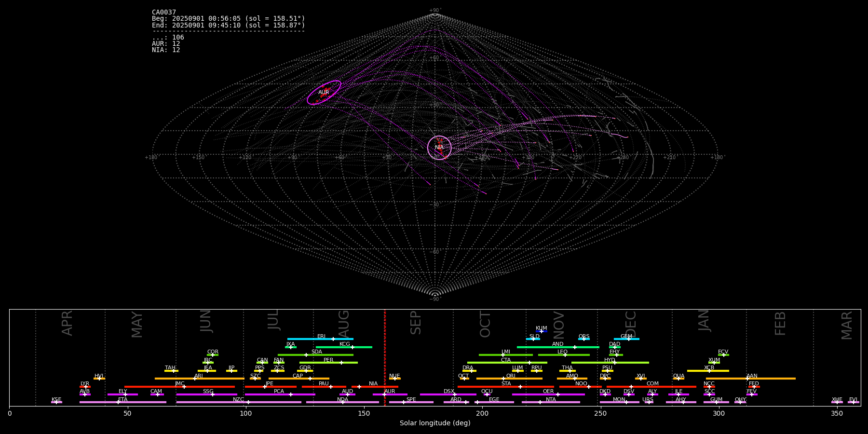Click the 'NIA: 12' count in header
This screenshot has width=868, height=434.
(x=166, y=50)
